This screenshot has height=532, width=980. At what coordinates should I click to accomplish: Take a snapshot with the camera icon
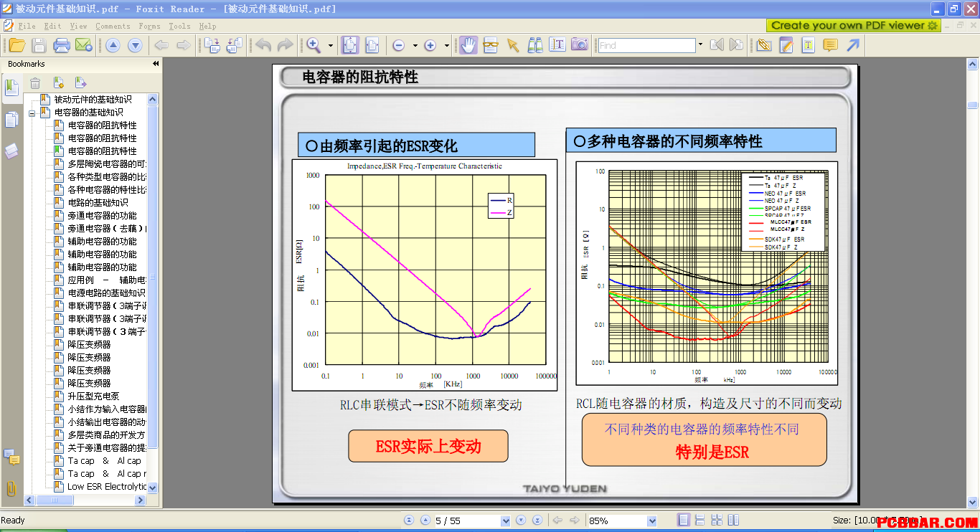[580, 45]
